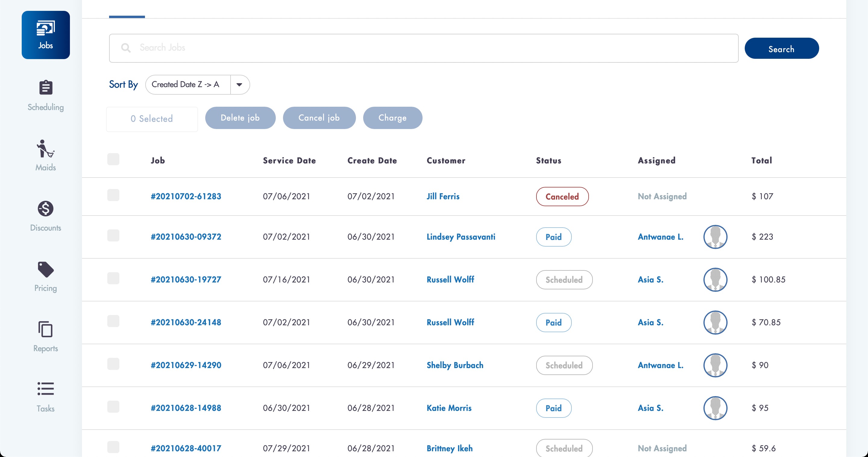Image resolution: width=868 pixels, height=457 pixels.
Task: Click the Service Date column header
Action: [x=289, y=160]
